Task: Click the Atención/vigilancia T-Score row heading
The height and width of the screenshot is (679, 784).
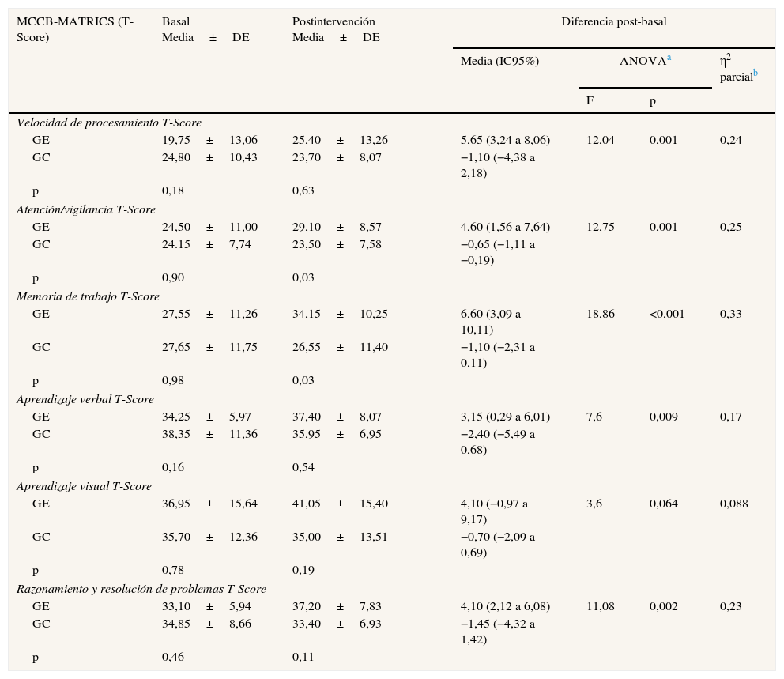Action: [x=86, y=209]
